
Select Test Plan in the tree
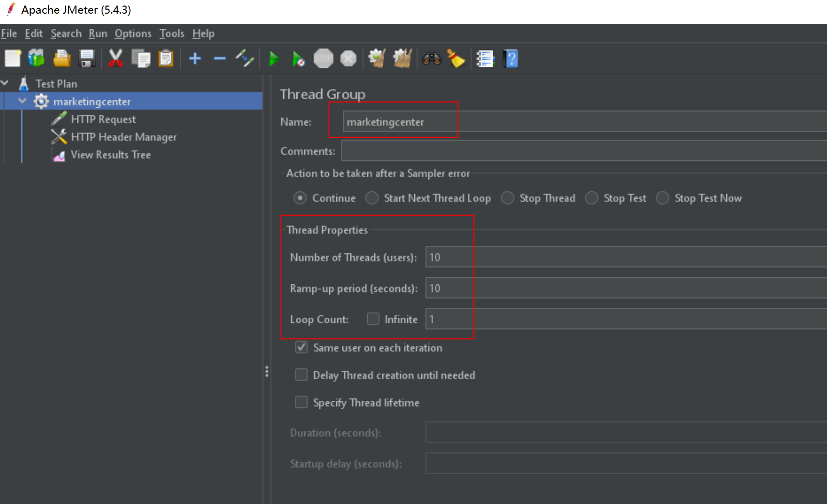pyautogui.click(x=56, y=83)
